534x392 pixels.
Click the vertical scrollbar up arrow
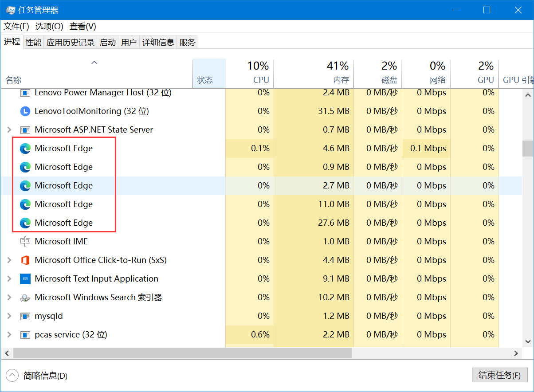click(x=528, y=94)
